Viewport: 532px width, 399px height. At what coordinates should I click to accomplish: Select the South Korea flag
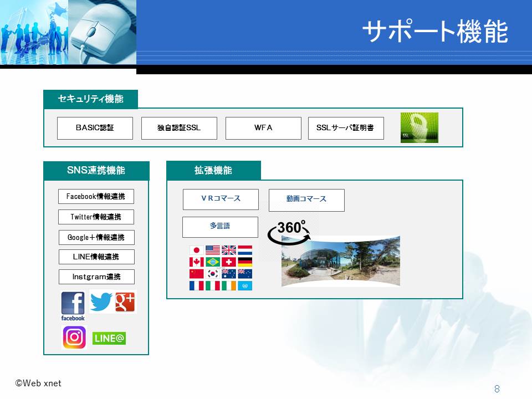[213, 274]
